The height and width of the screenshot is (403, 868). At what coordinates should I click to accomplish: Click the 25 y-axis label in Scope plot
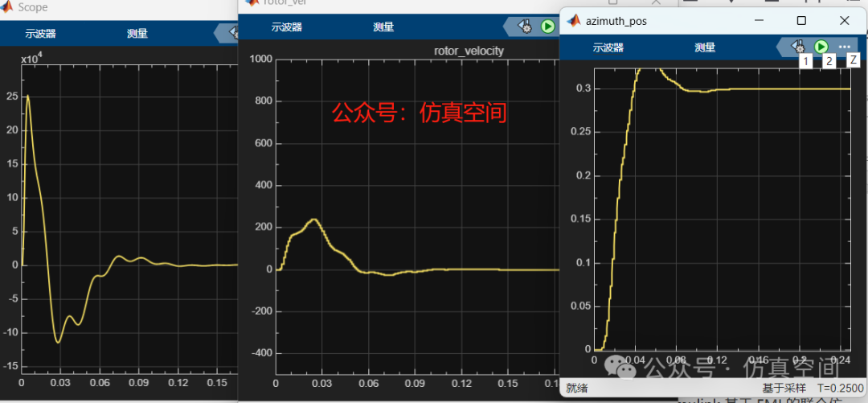click(11, 97)
